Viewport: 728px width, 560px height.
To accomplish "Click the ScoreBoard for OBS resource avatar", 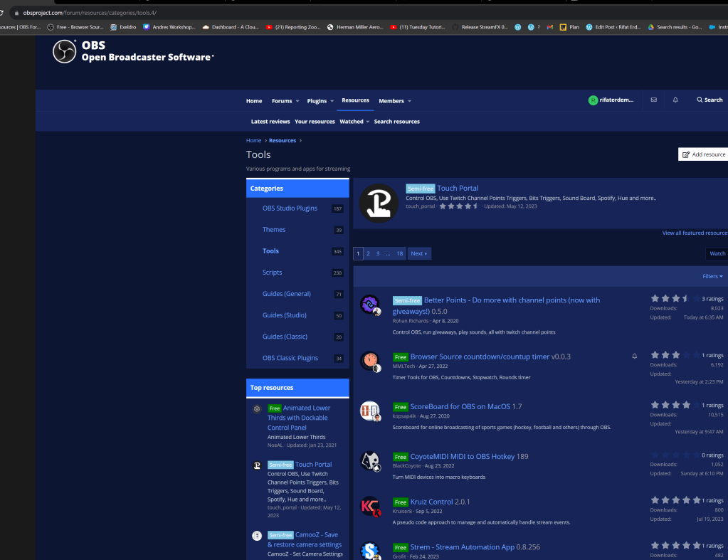I will tap(370, 411).
